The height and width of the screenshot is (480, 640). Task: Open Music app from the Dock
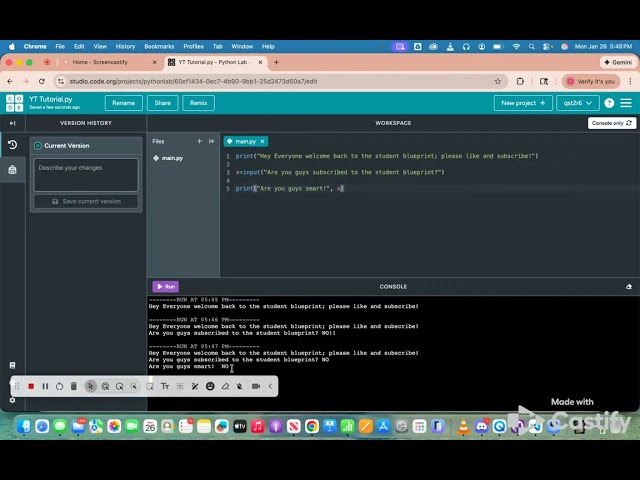tap(258, 427)
